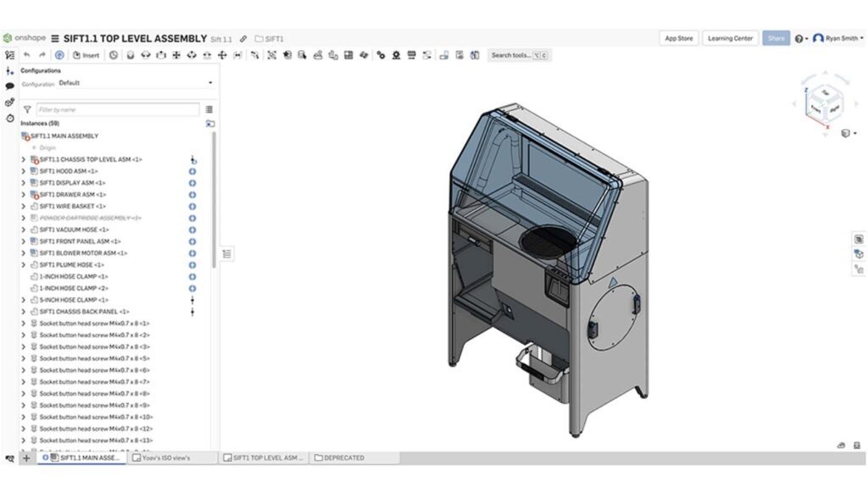868x488 pixels.
Task: Open the display options dropdown beside view cube
Action: pyautogui.click(x=855, y=133)
